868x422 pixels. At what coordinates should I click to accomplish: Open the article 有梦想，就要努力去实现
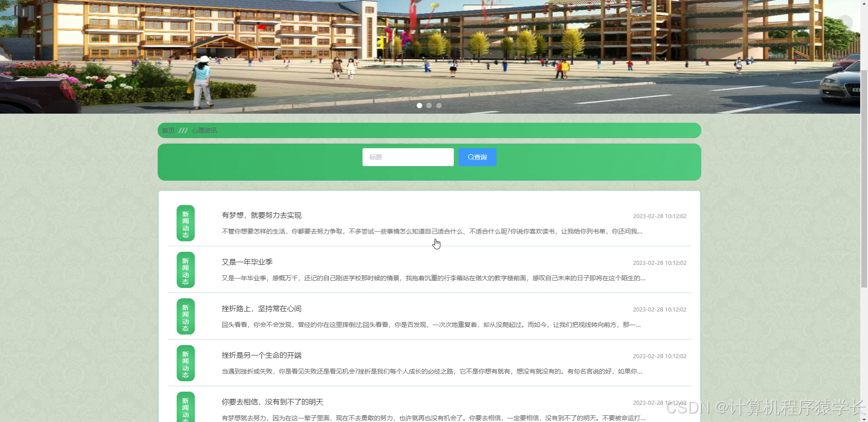coord(261,216)
